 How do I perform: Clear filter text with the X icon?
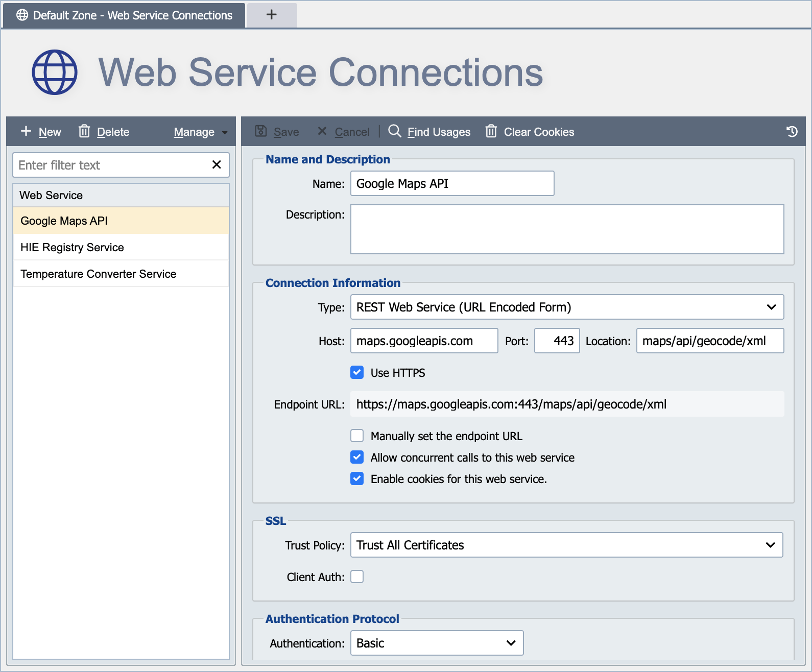tap(217, 164)
